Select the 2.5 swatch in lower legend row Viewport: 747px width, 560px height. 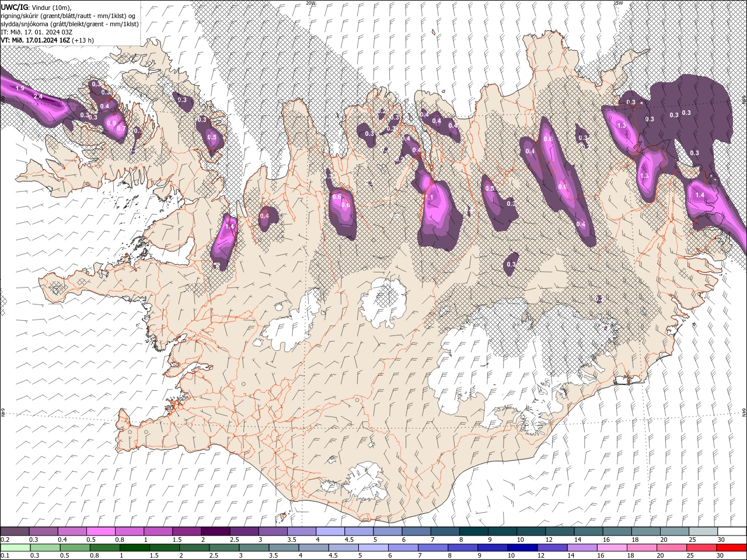tap(224, 548)
